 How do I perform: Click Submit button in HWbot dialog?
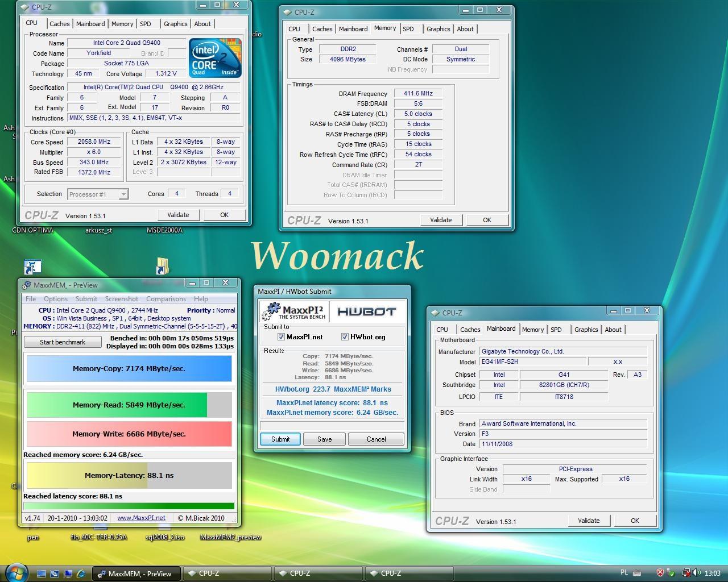click(280, 439)
